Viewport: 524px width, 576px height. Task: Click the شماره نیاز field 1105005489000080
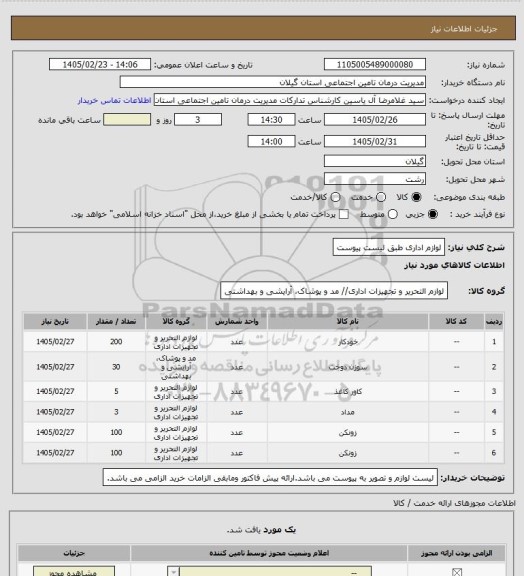375,64
